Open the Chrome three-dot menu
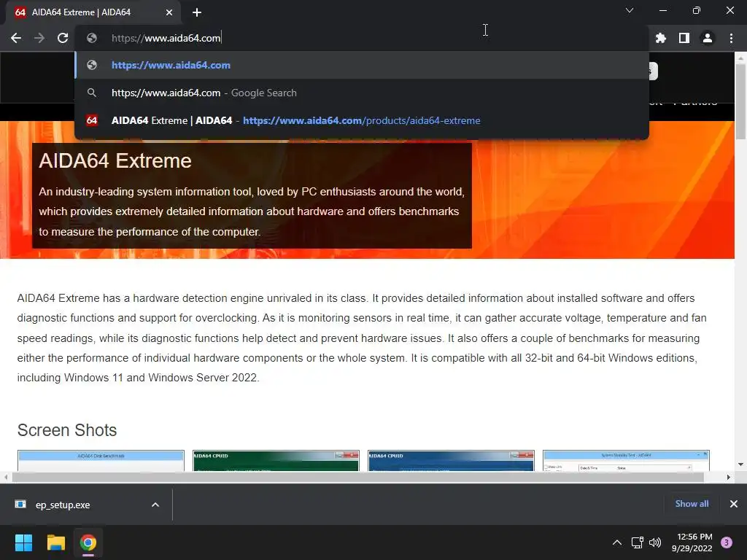 tap(731, 38)
